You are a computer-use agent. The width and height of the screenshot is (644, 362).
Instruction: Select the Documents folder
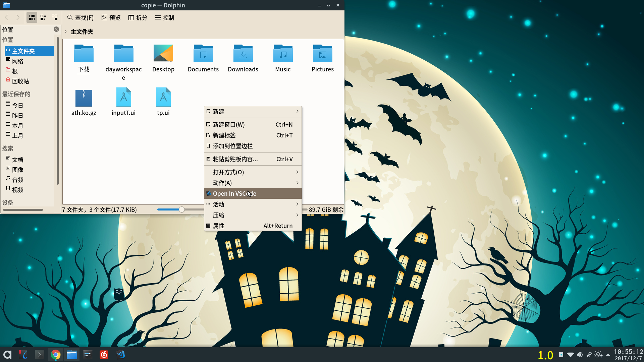(x=203, y=54)
